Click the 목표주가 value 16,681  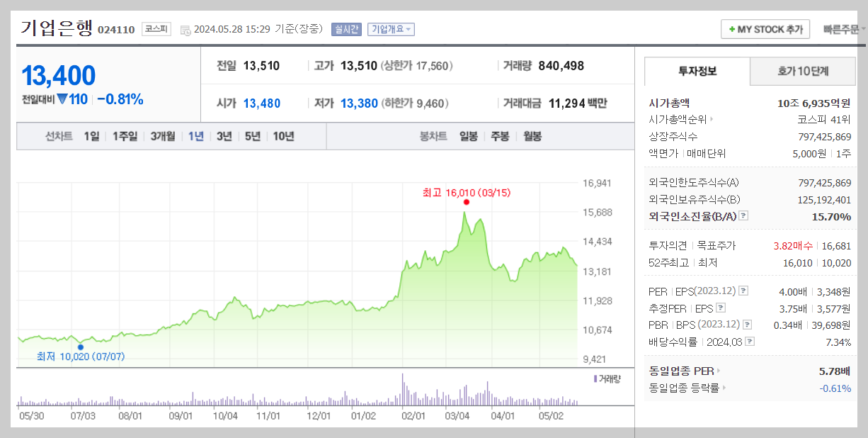tap(835, 246)
